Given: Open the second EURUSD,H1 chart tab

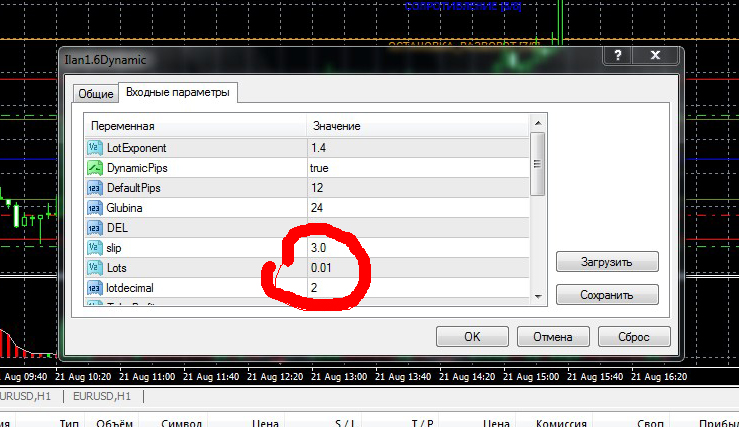Looking at the screenshot, I should click(102, 396).
